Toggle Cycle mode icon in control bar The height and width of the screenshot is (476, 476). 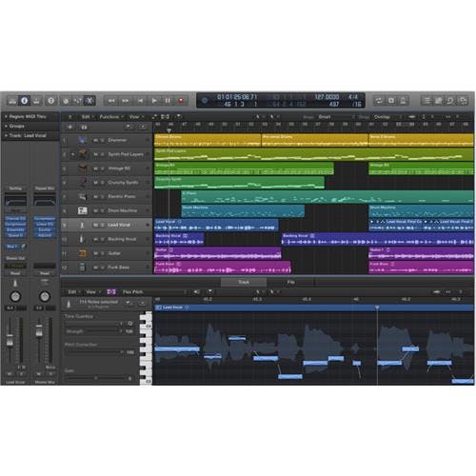click(379, 101)
